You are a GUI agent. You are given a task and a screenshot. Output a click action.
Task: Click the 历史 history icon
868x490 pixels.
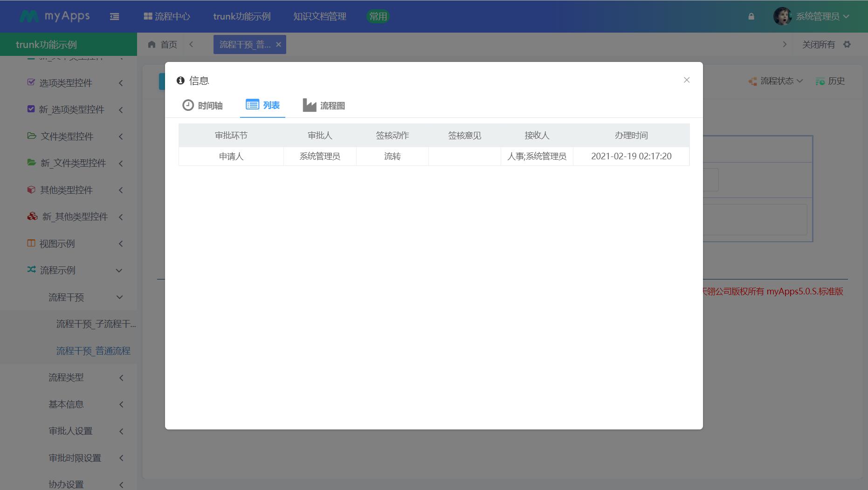click(820, 82)
